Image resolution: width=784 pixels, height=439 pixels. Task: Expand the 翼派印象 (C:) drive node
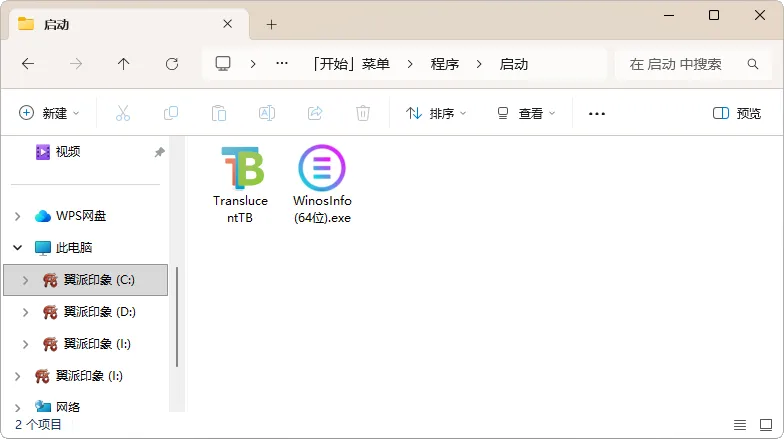click(x=26, y=280)
